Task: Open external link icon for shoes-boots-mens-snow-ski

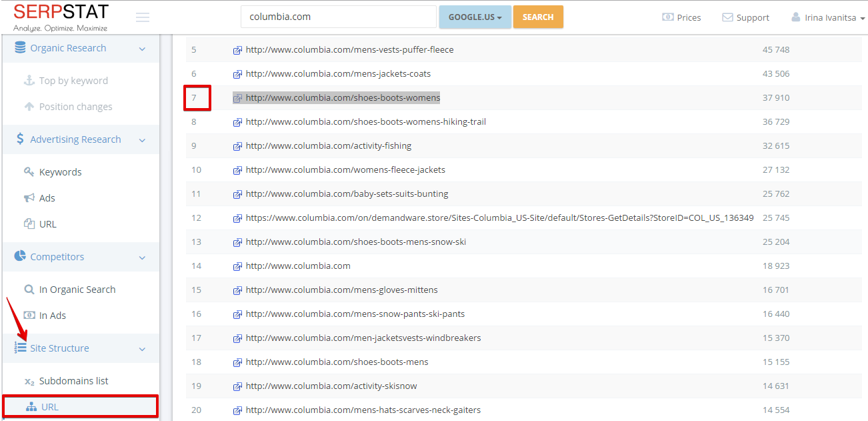Action: click(x=237, y=242)
